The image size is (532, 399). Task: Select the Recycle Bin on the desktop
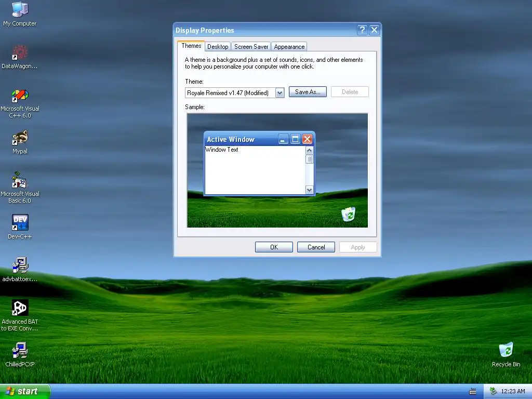tap(506, 355)
